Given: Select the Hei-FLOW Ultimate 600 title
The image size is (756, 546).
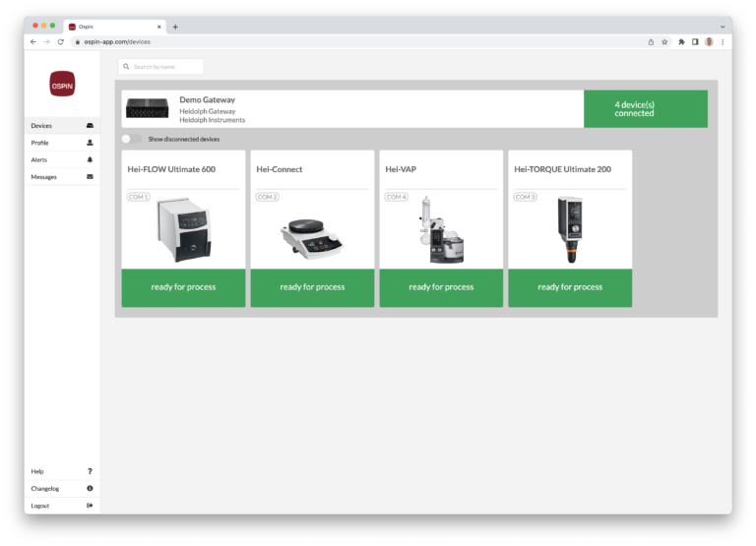Looking at the screenshot, I should (x=171, y=169).
